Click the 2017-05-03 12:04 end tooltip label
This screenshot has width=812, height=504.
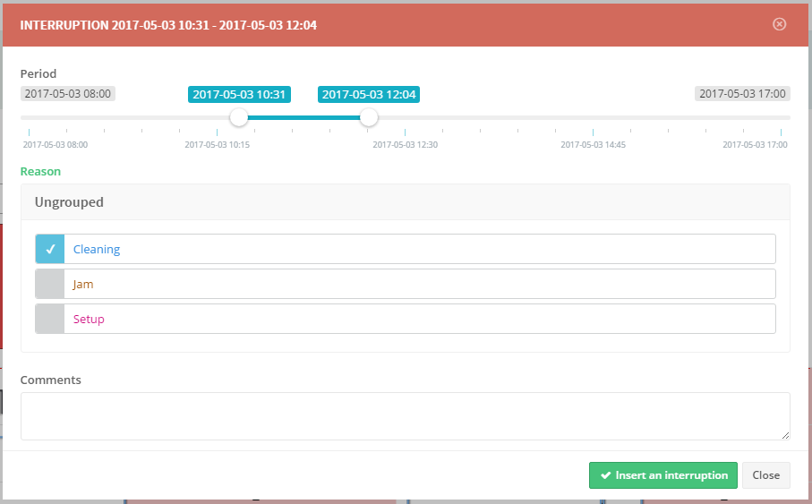[x=369, y=94]
